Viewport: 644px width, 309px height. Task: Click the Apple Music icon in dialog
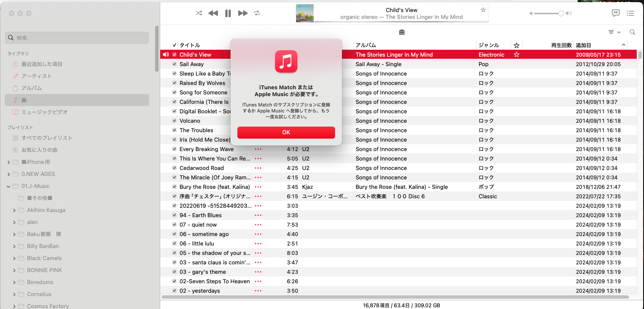pos(286,61)
